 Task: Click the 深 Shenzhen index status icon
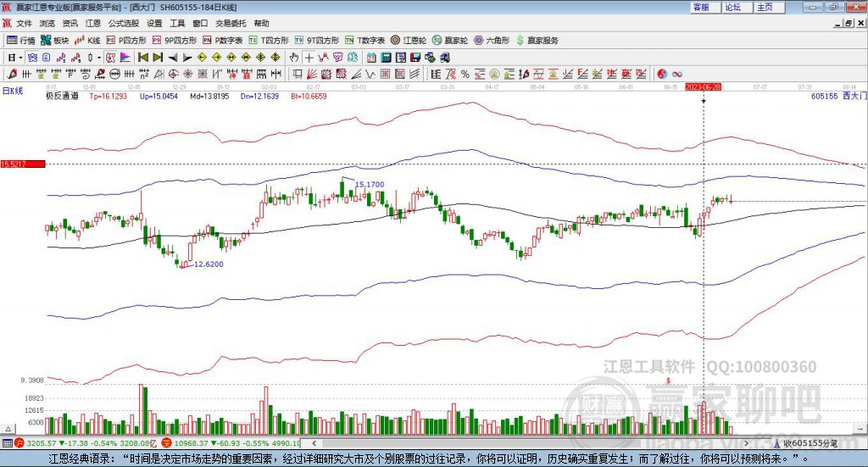(166, 443)
